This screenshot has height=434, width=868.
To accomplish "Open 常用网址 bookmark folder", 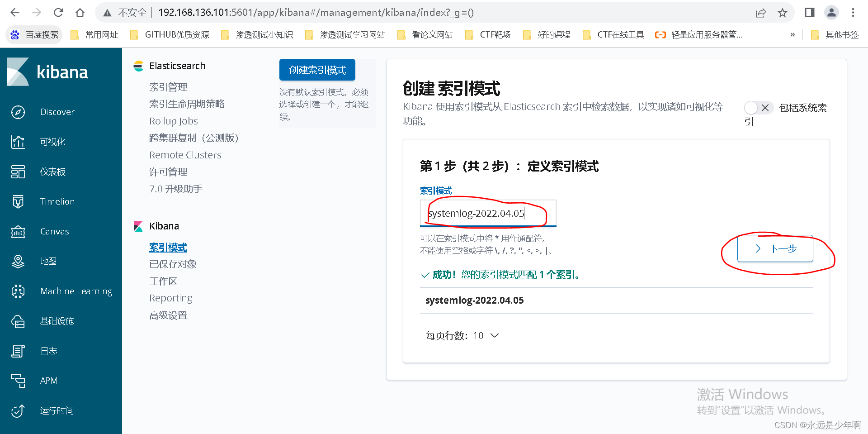I will pyautogui.click(x=94, y=35).
